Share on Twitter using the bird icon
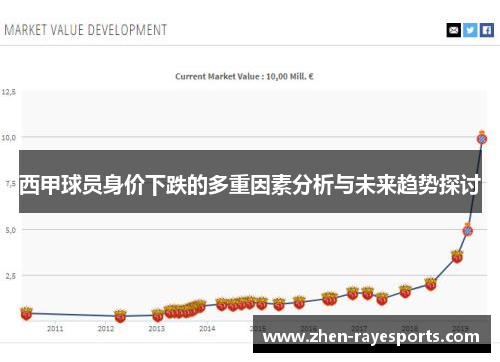 (x=470, y=30)
